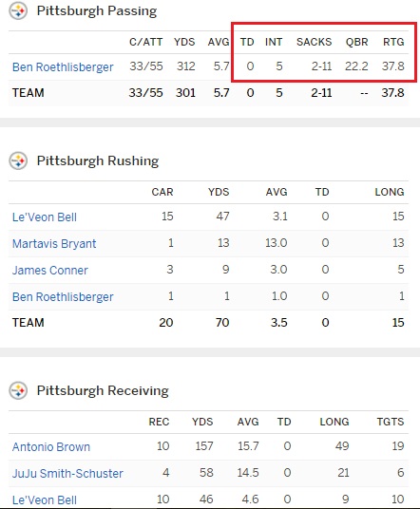The image size is (420, 509).
Task: Open James Conner player page
Action: pyautogui.click(x=50, y=270)
